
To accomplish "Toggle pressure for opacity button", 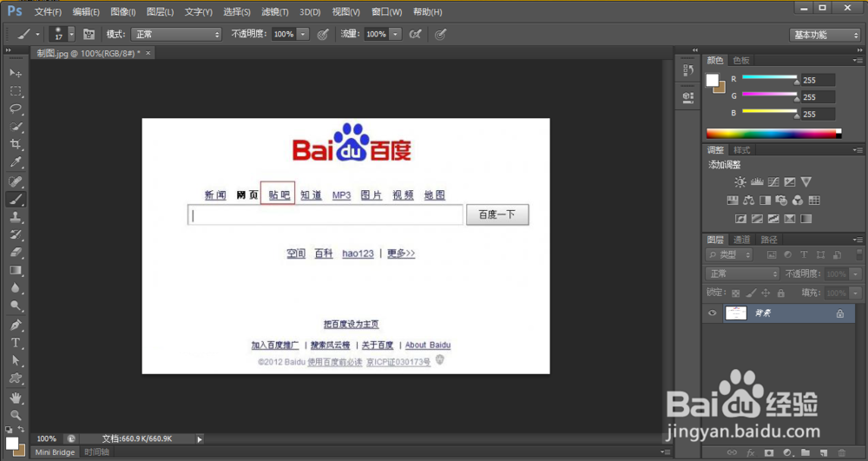I will pos(323,35).
